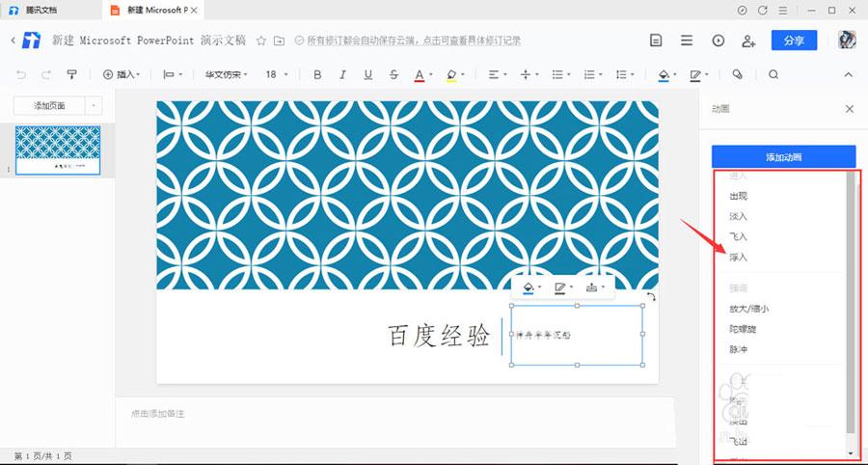Open the search magnifier tool
Screen dimensions: 868x465
(x=773, y=74)
